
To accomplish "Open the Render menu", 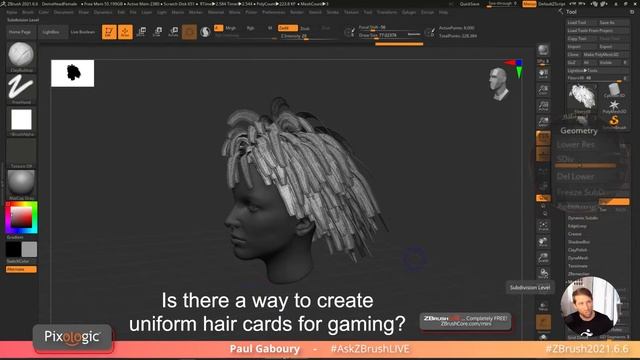I will pos(297,12).
